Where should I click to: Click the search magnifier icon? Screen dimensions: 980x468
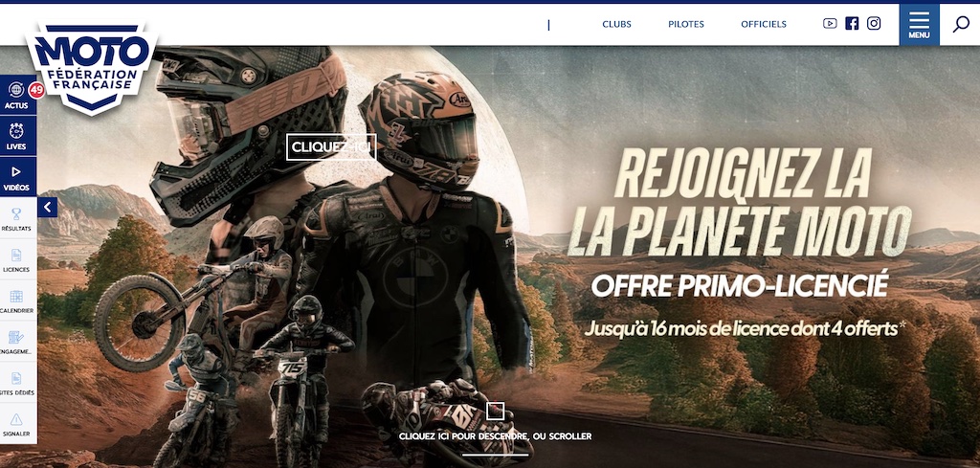coord(960,24)
